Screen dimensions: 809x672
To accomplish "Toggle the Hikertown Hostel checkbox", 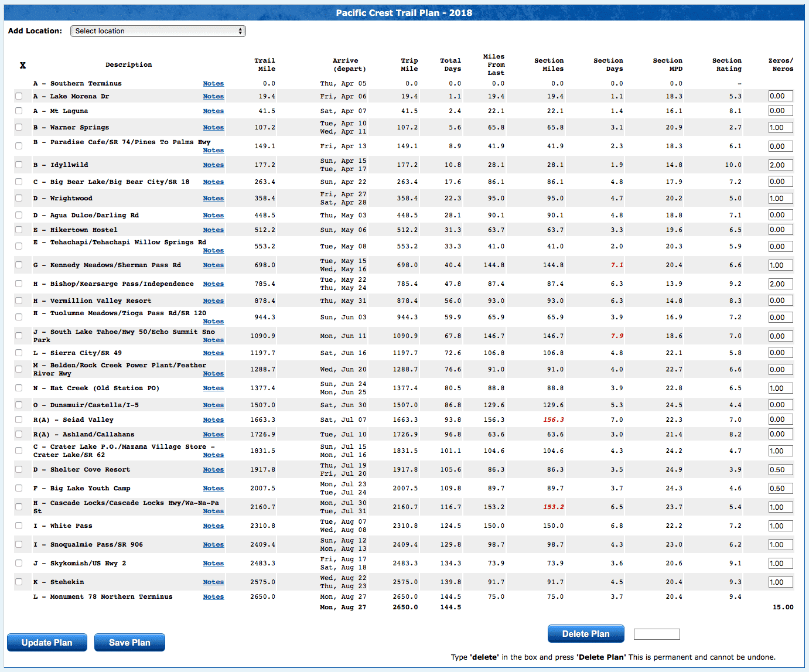I will tap(19, 230).
